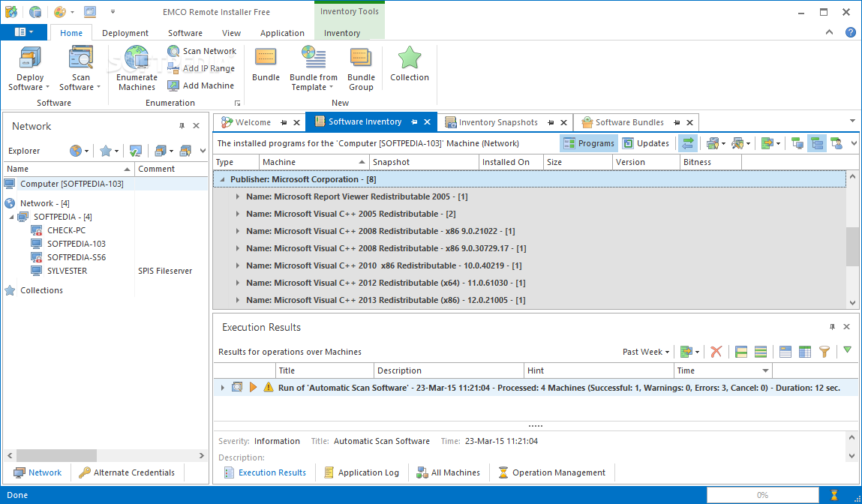Toggle the Programs view
Viewport: 862px width, 504px height.
(589, 143)
